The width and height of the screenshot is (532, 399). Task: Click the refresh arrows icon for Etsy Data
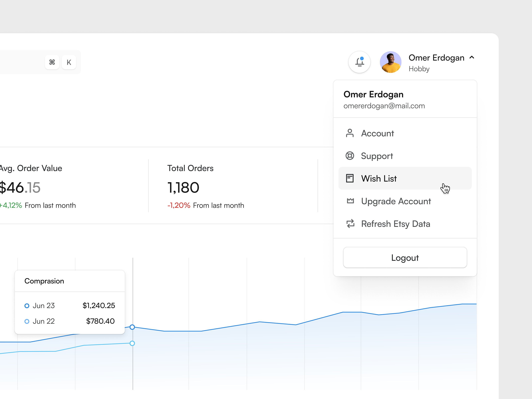350,224
